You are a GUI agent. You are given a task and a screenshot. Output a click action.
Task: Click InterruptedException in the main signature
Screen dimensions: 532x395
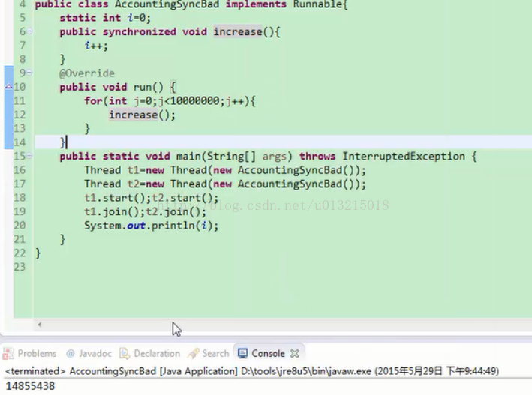[404, 157]
